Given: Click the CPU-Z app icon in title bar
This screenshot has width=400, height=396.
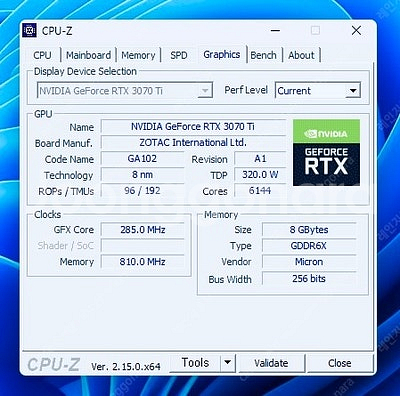Looking at the screenshot, I should point(29,30).
